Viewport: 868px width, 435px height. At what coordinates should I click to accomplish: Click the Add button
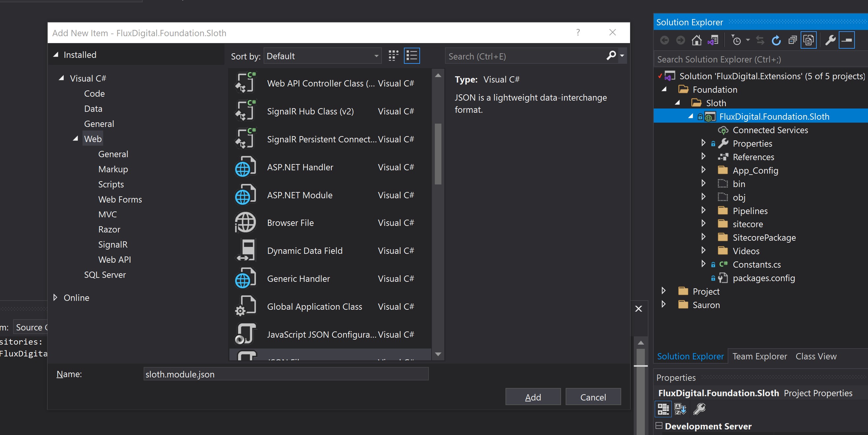pos(533,397)
